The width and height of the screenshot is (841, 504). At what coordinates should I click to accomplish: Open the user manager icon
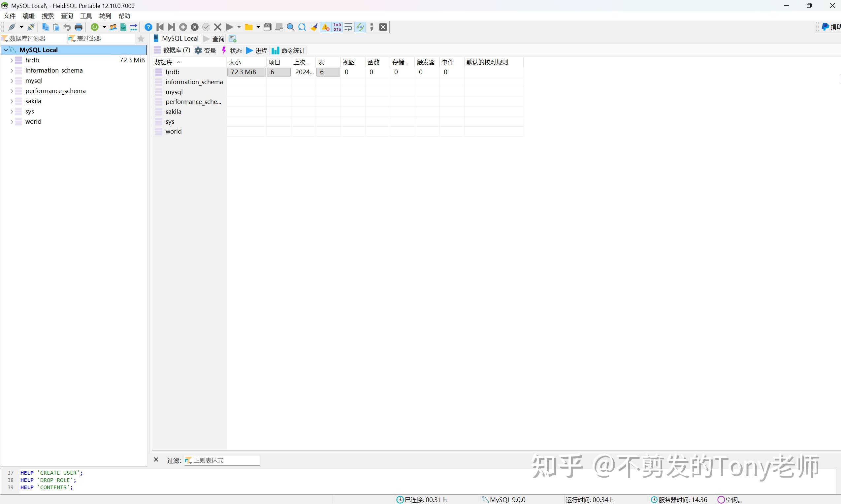point(113,27)
